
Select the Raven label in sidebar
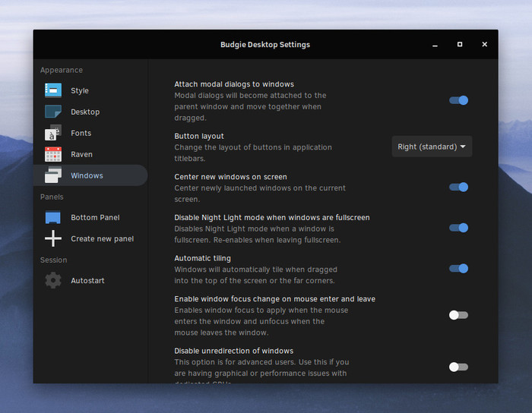(81, 154)
